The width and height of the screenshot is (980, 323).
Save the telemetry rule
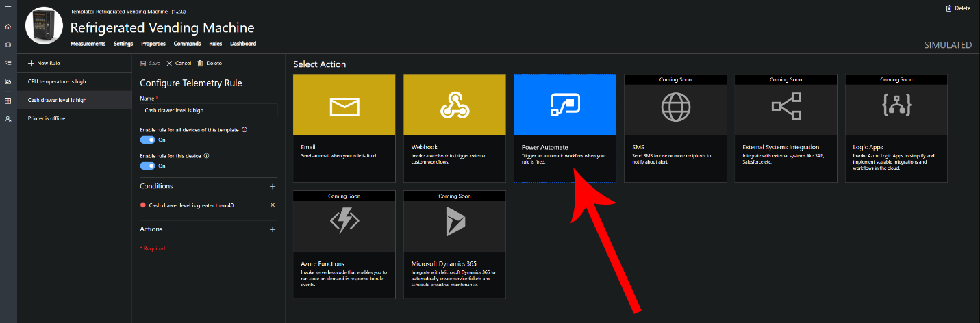click(150, 63)
